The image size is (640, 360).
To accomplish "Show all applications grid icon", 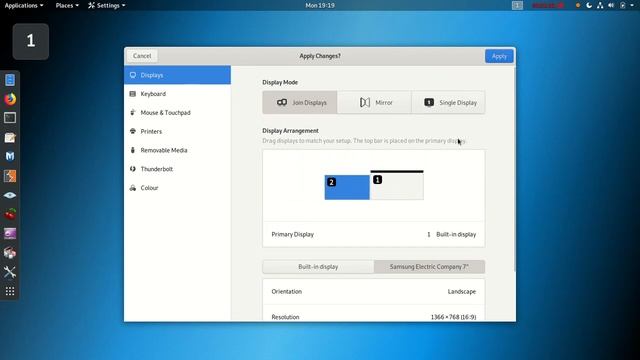I will click(x=10, y=291).
